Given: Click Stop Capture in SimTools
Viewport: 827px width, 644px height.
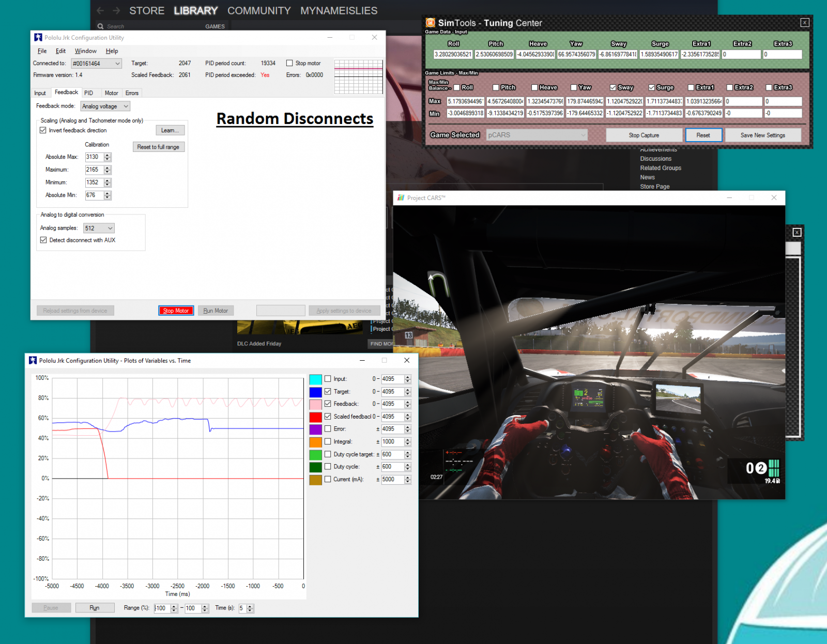Looking at the screenshot, I should (644, 135).
